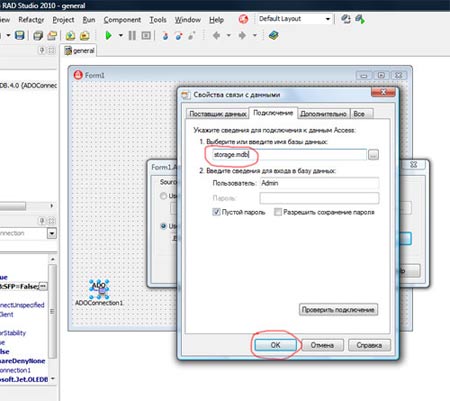Open the Refactor menu
The width and height of the screenshot is (450, 401).
point(31,20)
